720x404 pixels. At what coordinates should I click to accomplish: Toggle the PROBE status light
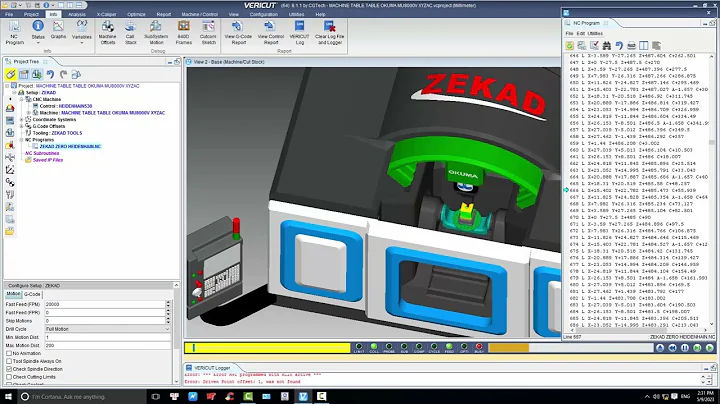pos(389,347)
